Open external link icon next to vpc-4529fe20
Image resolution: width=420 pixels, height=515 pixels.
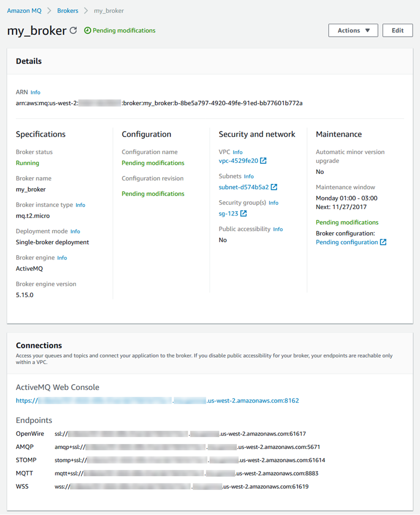(x=264, y=161)
